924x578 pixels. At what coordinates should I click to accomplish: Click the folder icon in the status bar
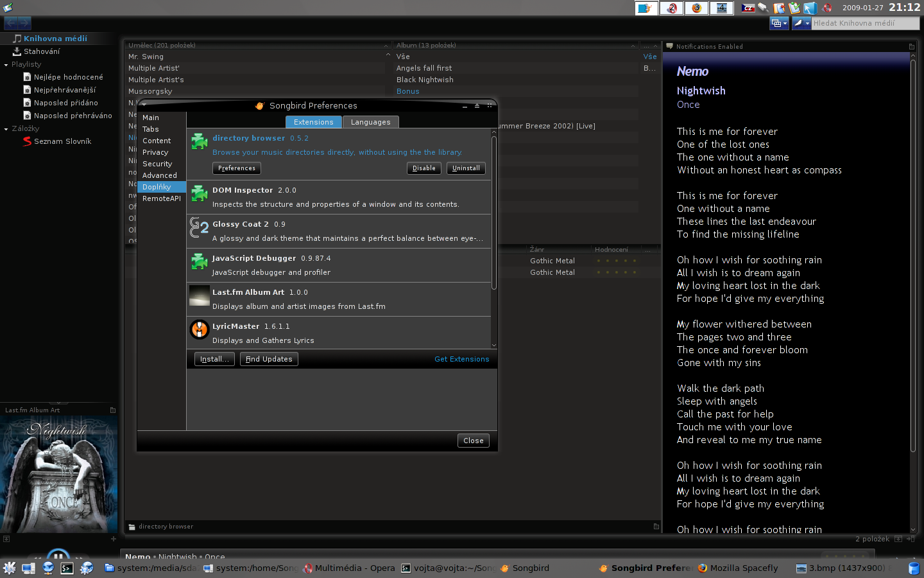[x=132, y=527]
